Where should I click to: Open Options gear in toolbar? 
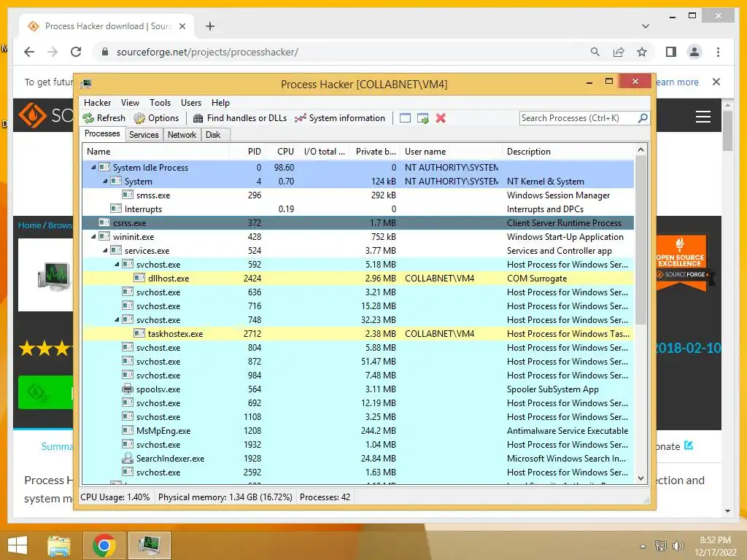[x=139, y=118]
